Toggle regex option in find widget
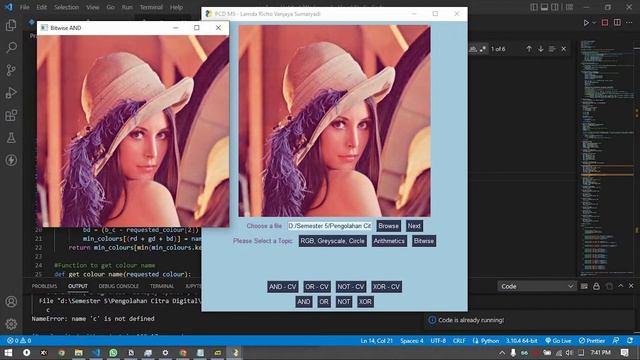This screenshot has height=360, width=640. [483, 49]
